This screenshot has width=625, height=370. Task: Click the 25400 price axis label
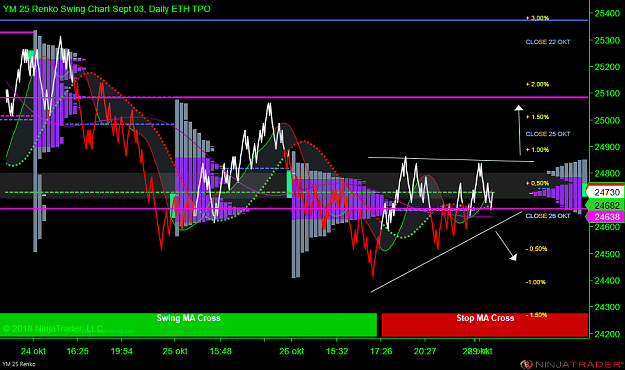click(607, 14)
